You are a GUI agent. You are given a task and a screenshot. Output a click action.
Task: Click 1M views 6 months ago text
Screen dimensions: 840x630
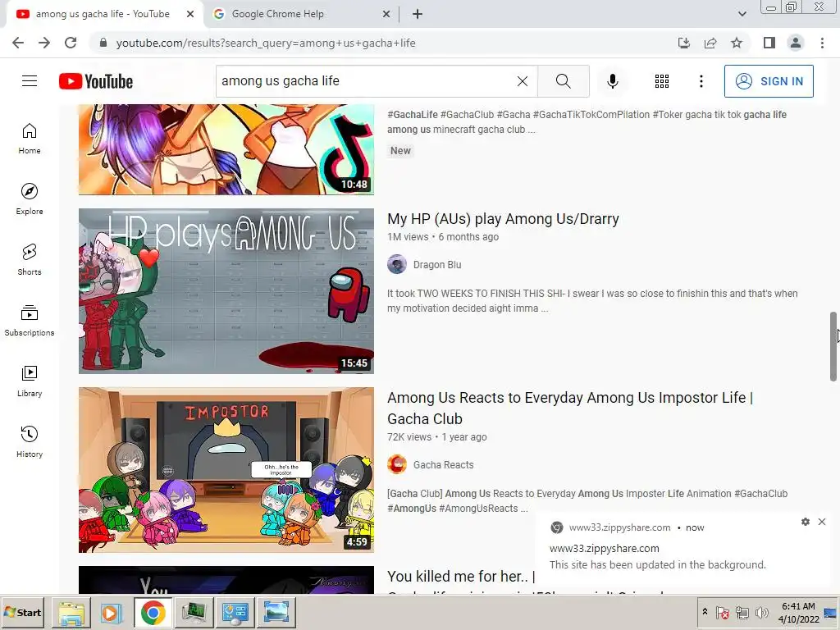pyautogui.click(x=443, y=237)
